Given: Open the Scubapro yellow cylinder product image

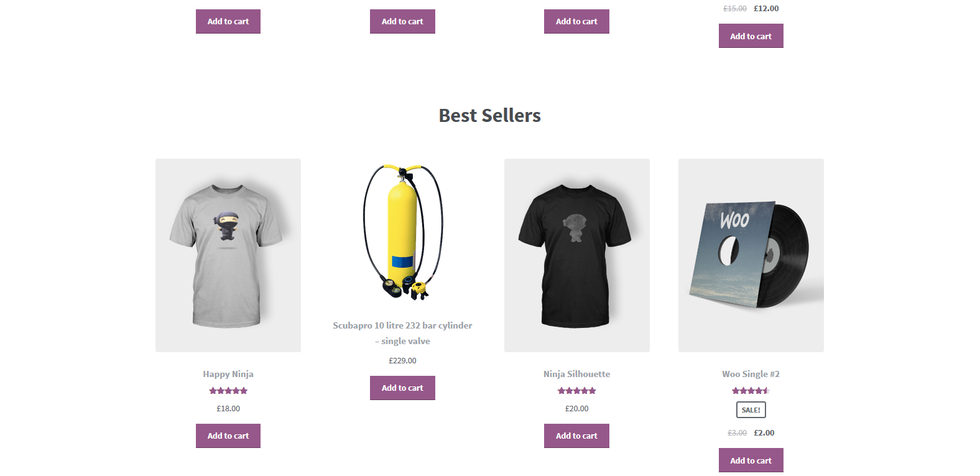Looking at the screenshot, I should [x=403, y=231].
